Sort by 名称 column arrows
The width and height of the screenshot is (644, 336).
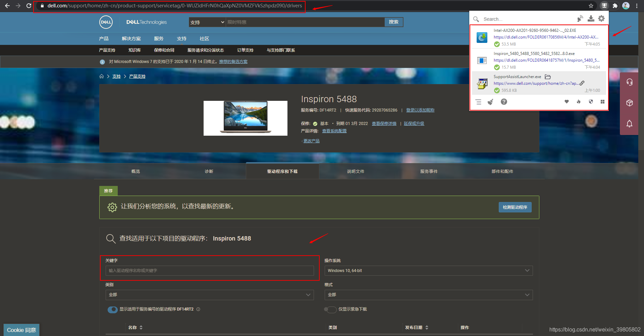(141, 328)
